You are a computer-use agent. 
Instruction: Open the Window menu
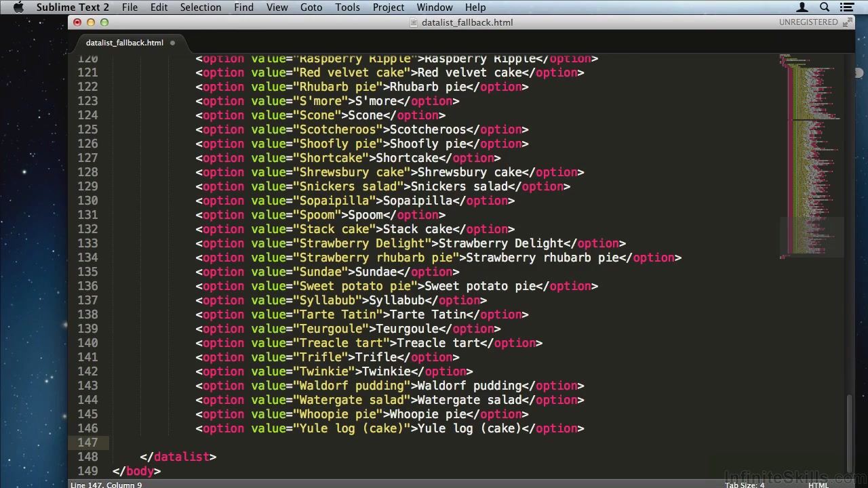(435, 7)
